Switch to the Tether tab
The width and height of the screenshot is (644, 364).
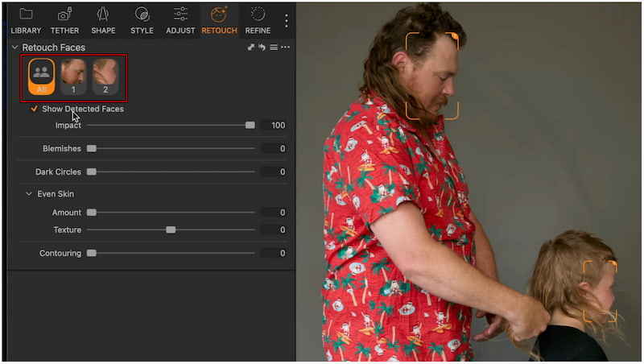click(64, 20)
